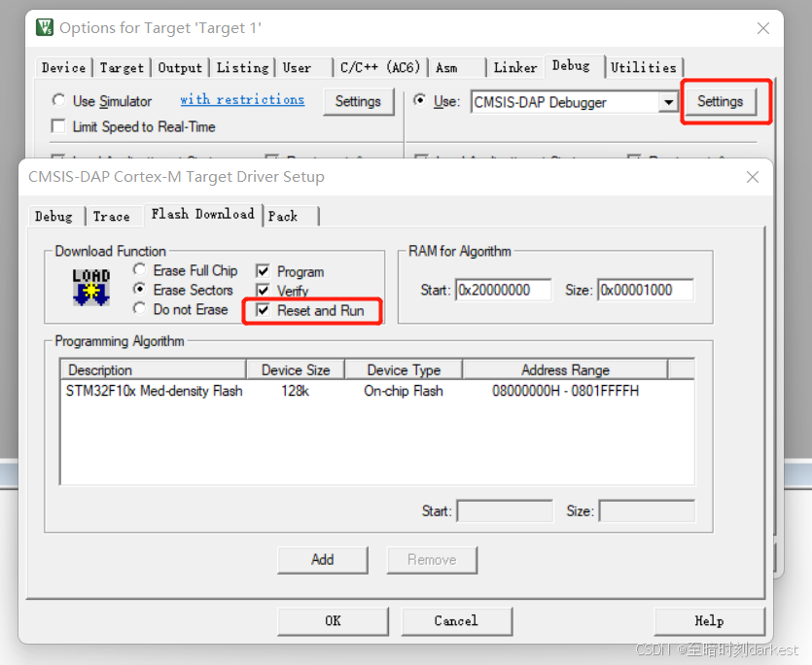Click the 'On-chip Flash' device type cell
The width and height of the screenshot is (812, 665).
[404, 391]
